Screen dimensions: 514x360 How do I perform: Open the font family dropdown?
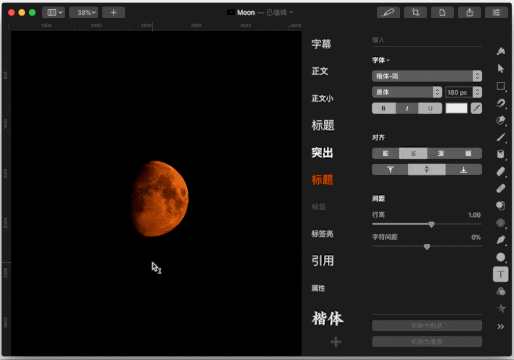tap(427, 76)
